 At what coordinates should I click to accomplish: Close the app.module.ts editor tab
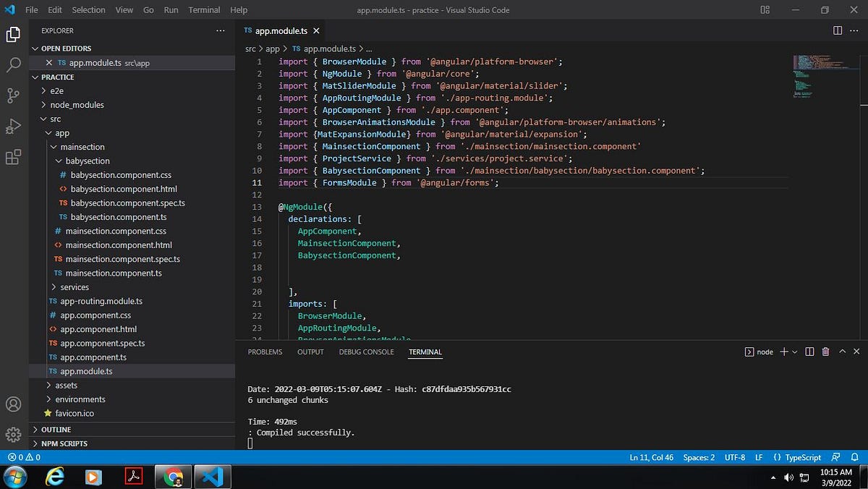(316, 31)
